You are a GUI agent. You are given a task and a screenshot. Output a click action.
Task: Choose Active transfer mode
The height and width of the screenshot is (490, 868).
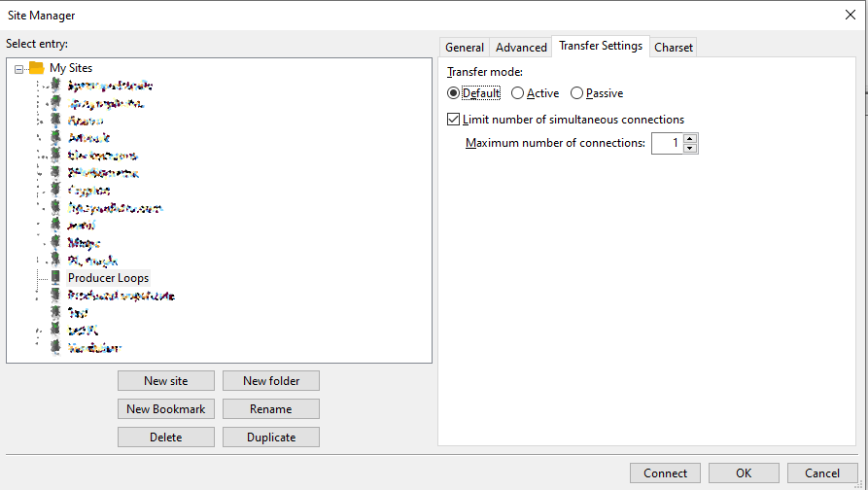pos(517,93)
